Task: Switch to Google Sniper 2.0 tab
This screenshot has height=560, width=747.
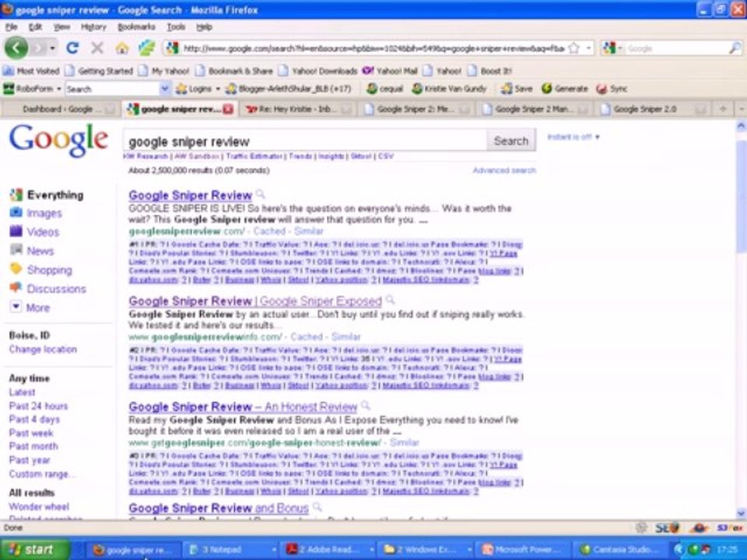Action: coord(653,109)
